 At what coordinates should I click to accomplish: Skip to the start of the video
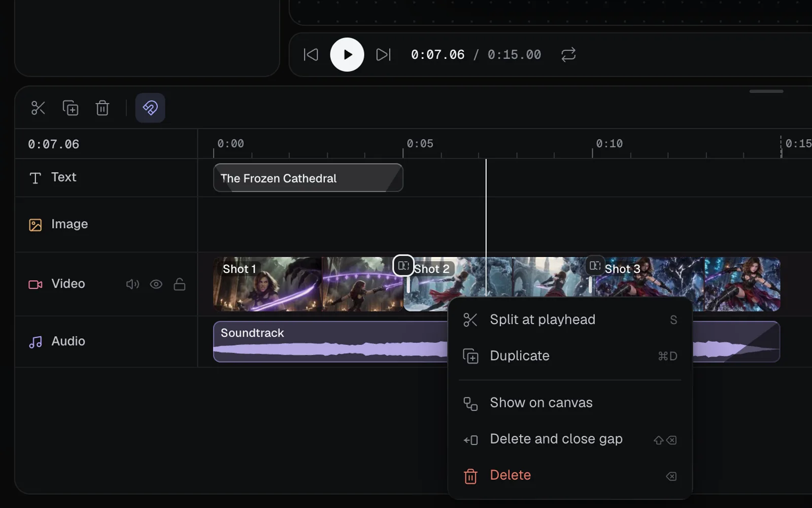pos(311,54)
